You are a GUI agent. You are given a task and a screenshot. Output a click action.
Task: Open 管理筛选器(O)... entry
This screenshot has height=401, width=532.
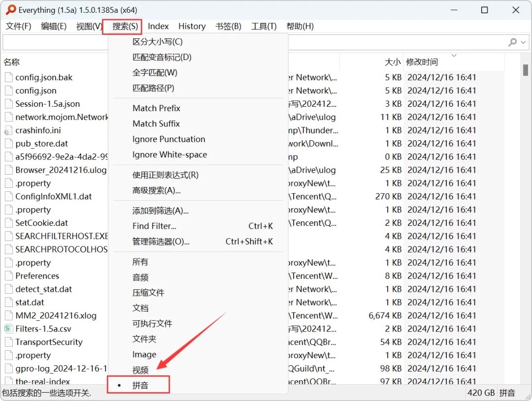coord(199,242)
